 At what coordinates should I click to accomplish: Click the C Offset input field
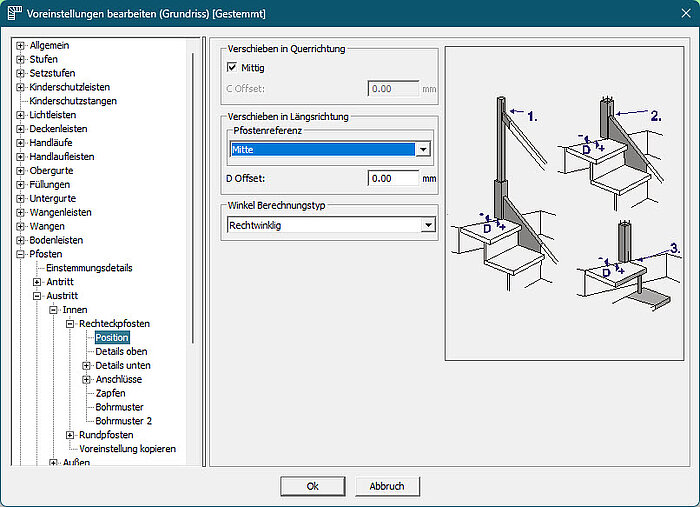tap(393, 89)
